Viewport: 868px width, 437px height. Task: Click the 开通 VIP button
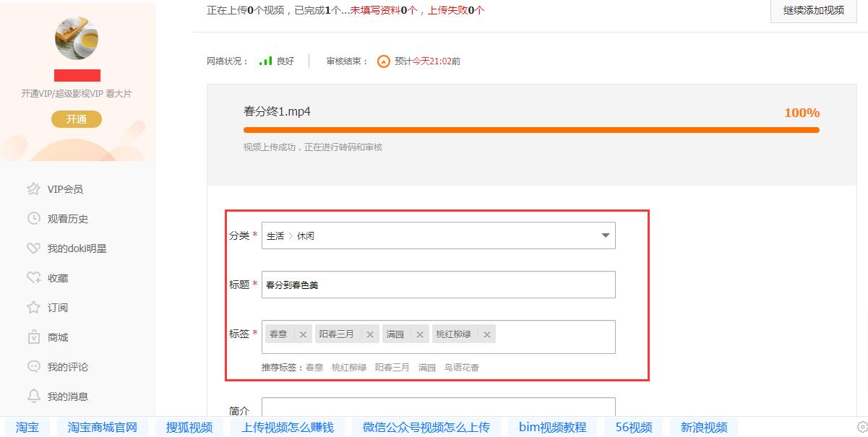coord(76,119)
